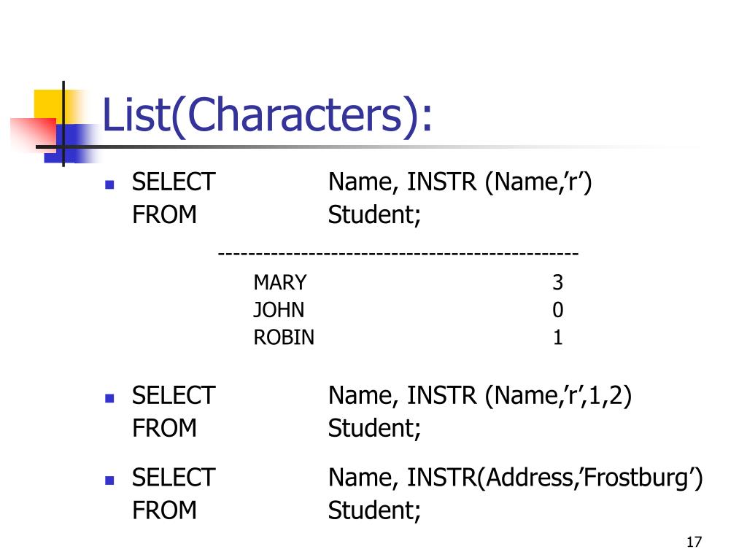This screenshot has height=560, width=747.
Task: Click the first SELECT keyword
Action: tap(174, 182)
